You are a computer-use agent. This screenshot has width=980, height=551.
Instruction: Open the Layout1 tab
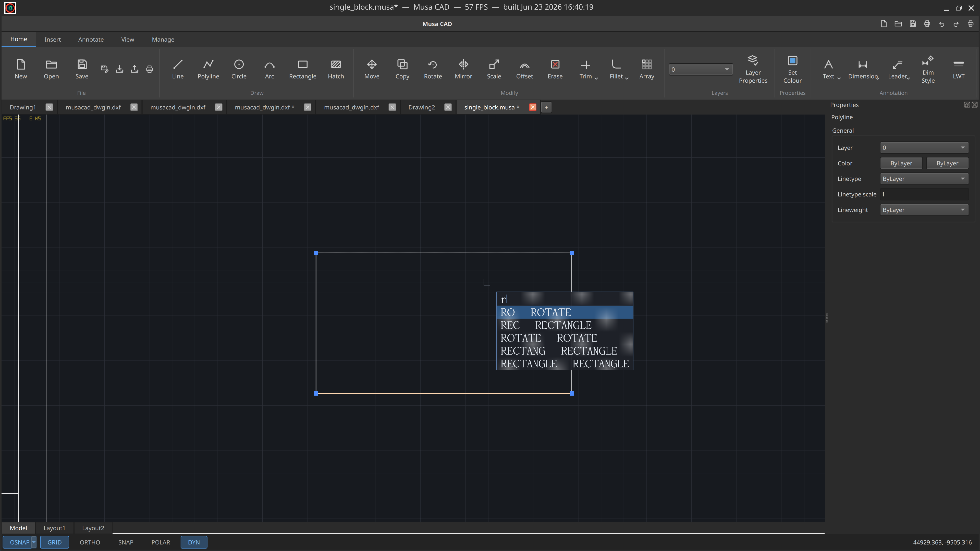click(x=54, y=528)
